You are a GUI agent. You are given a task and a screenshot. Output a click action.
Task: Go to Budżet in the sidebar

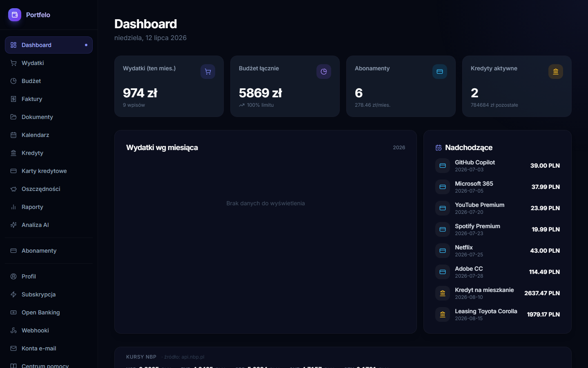tap(49, 81)
